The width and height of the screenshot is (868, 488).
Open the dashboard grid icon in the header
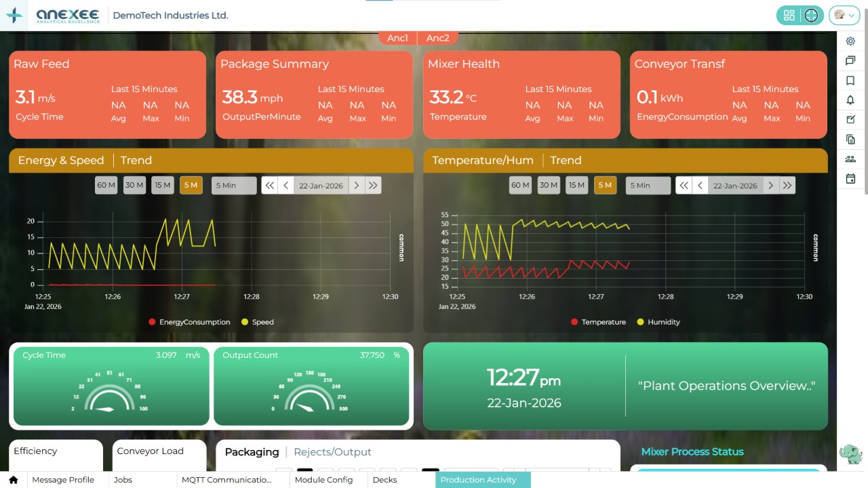coord(789,14)
